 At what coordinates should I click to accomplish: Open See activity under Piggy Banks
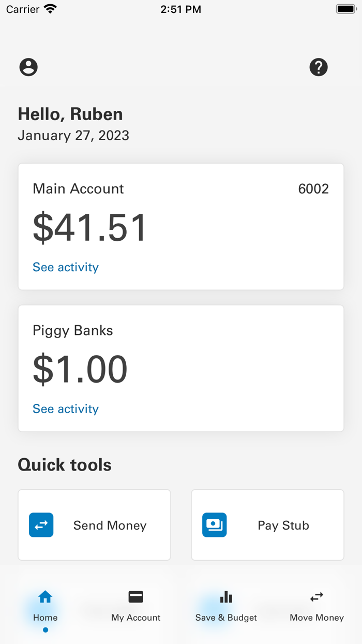pyautogui.click(x=65, y=408)
